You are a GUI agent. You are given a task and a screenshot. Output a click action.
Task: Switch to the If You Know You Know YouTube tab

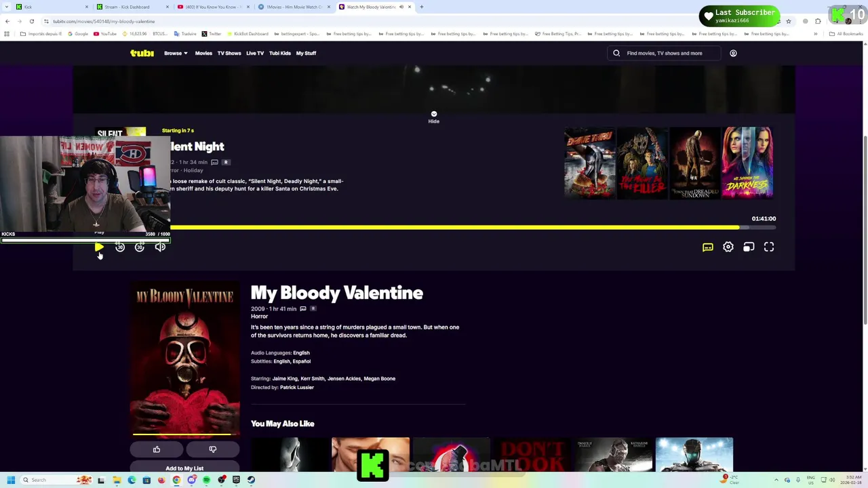213,7
